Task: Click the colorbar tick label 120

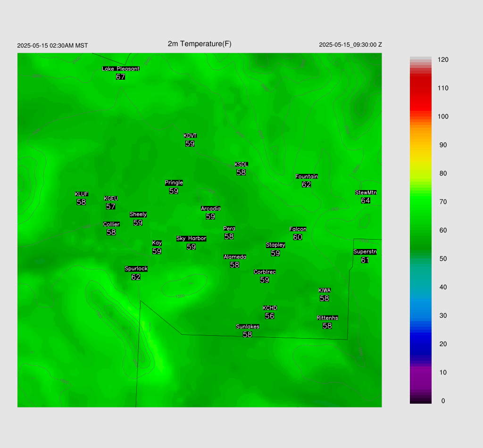Action: coord(443,60)
